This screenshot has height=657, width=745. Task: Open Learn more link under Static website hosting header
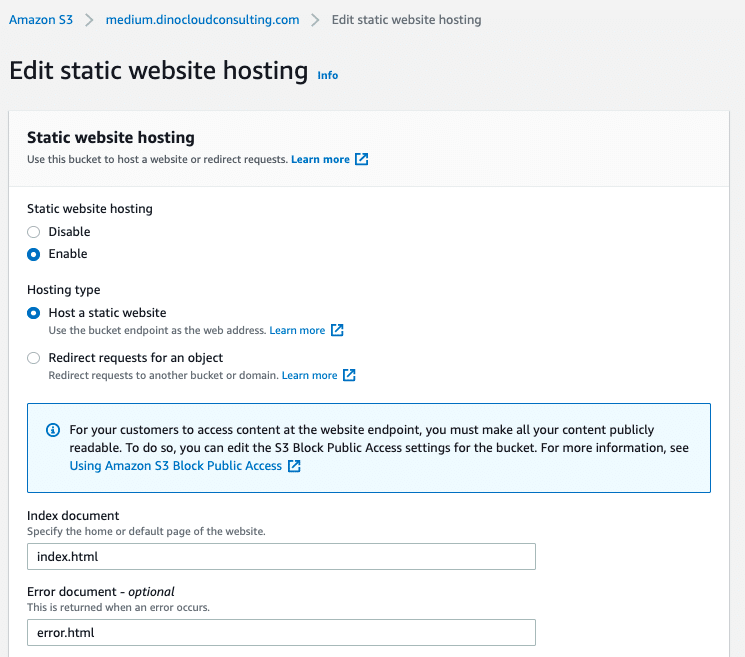320,159
